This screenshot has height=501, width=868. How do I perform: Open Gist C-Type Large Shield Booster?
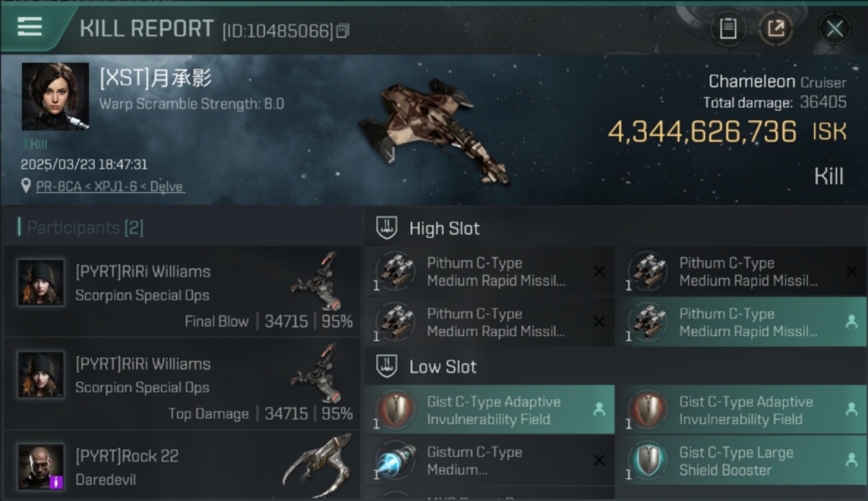point(740,460)
